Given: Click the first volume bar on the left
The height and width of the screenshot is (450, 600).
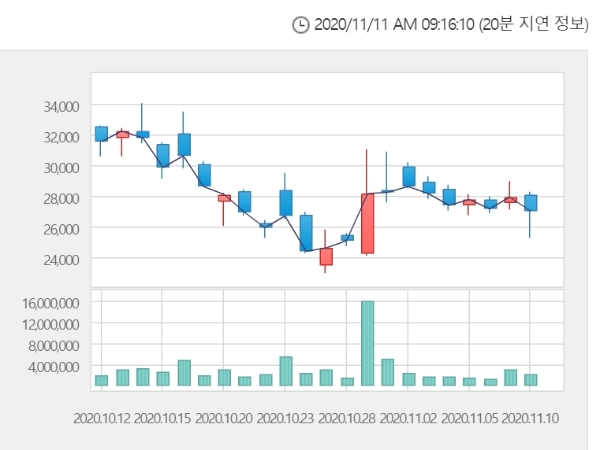Looking at the screenshot, I should pos(101,380).
